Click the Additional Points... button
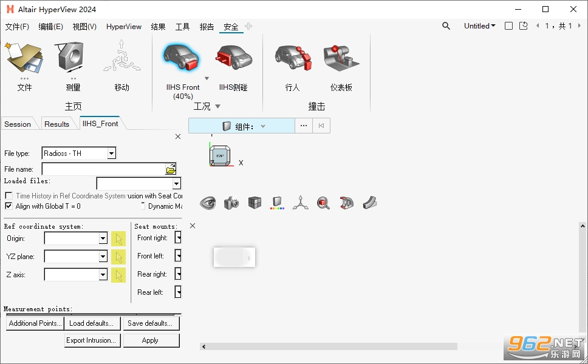 35,323
